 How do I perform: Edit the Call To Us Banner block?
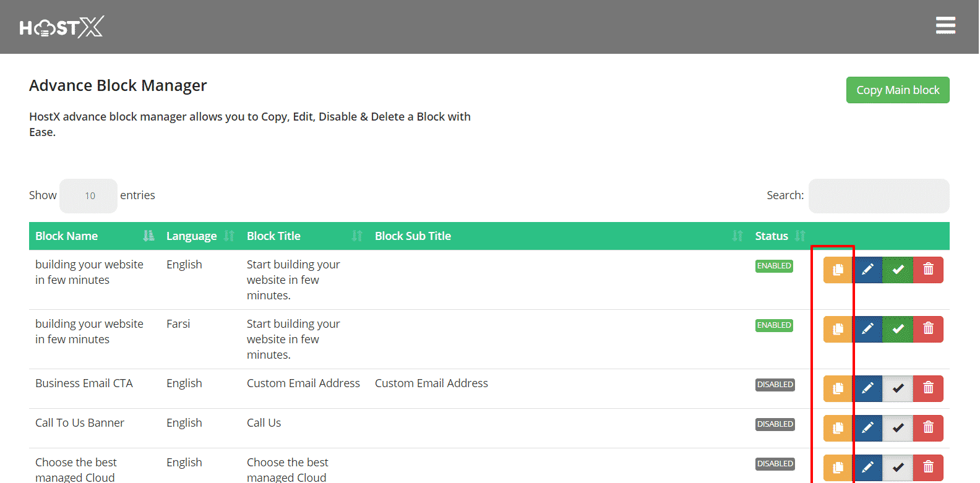867,428
